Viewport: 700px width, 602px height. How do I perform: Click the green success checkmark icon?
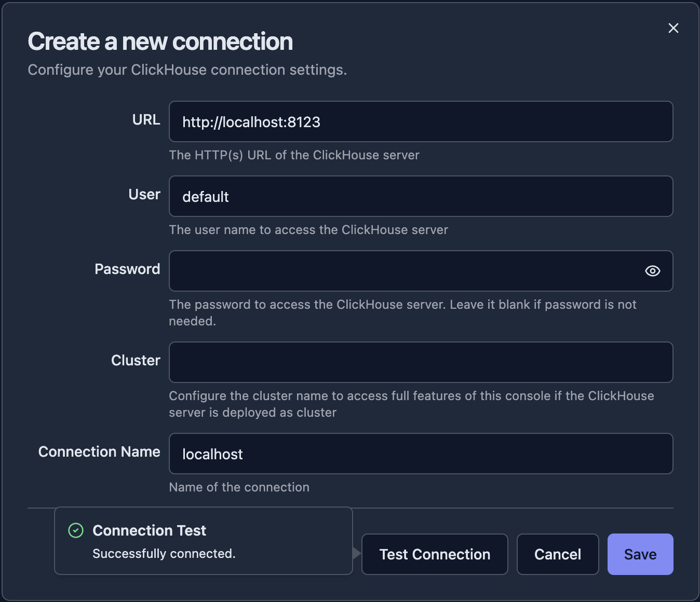click(x=76, y=530)
